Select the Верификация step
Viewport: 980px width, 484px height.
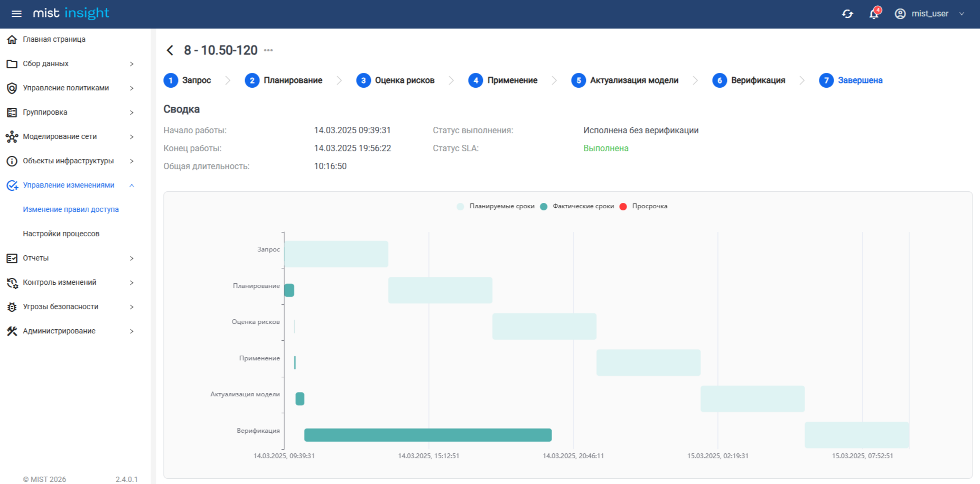[749, 80]
